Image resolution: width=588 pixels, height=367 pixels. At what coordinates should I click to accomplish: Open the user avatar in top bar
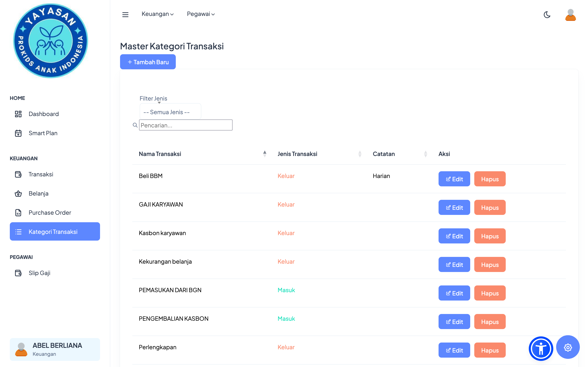tap(570, 15)
